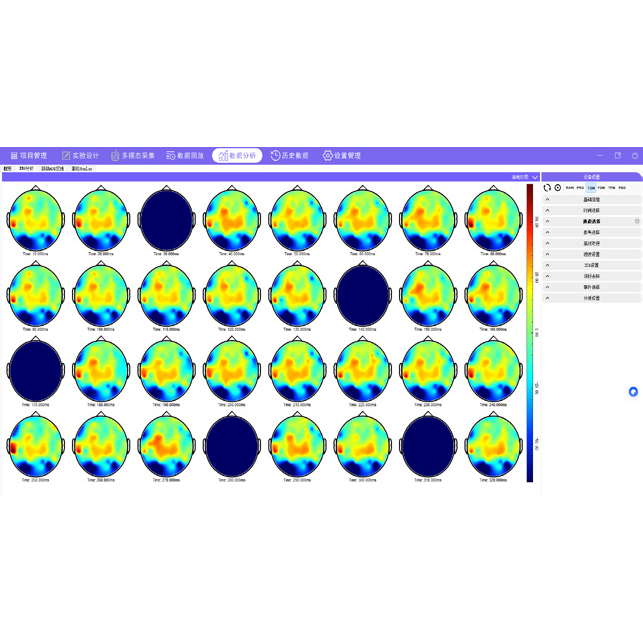Click the blue floating assistant icon

tap(633, 392)
